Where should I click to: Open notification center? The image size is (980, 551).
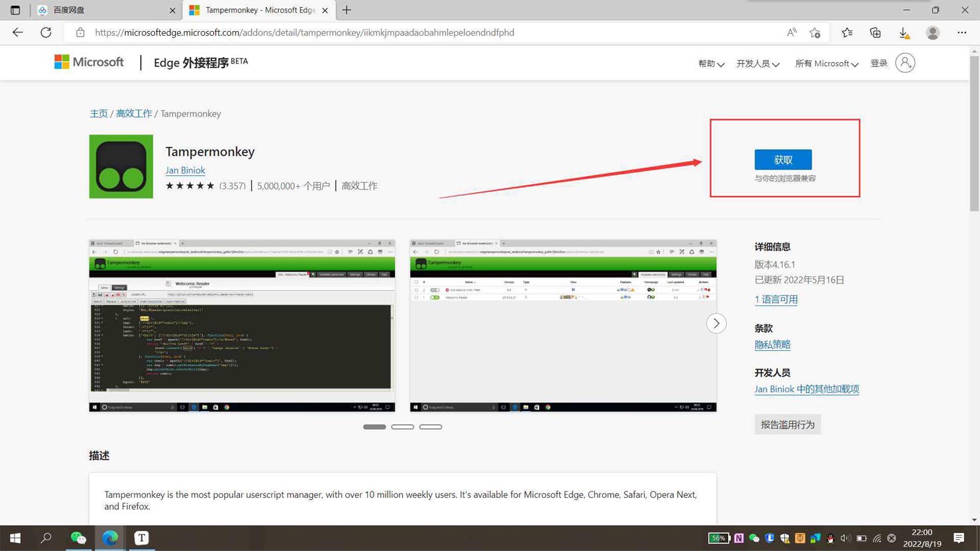tap(959, 538)
